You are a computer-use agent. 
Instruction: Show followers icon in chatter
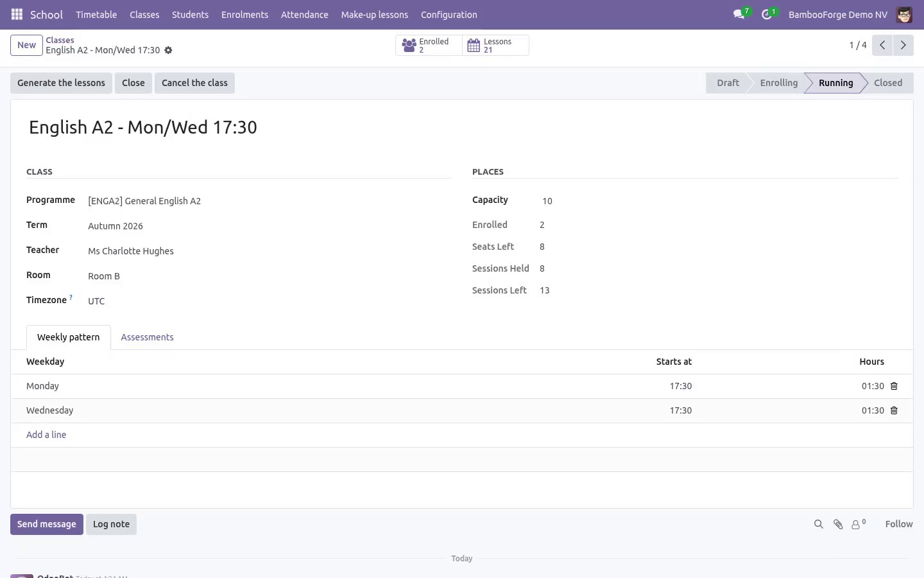[858, 524]
